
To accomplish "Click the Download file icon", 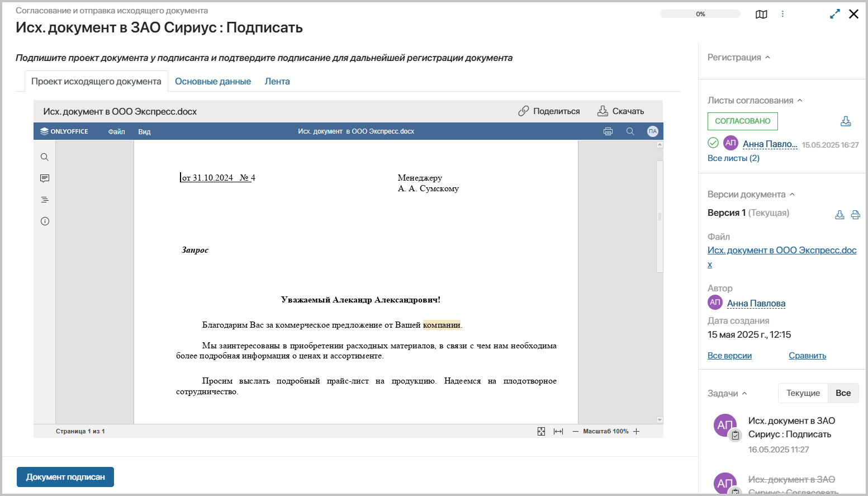I will [x=603, y=111].
